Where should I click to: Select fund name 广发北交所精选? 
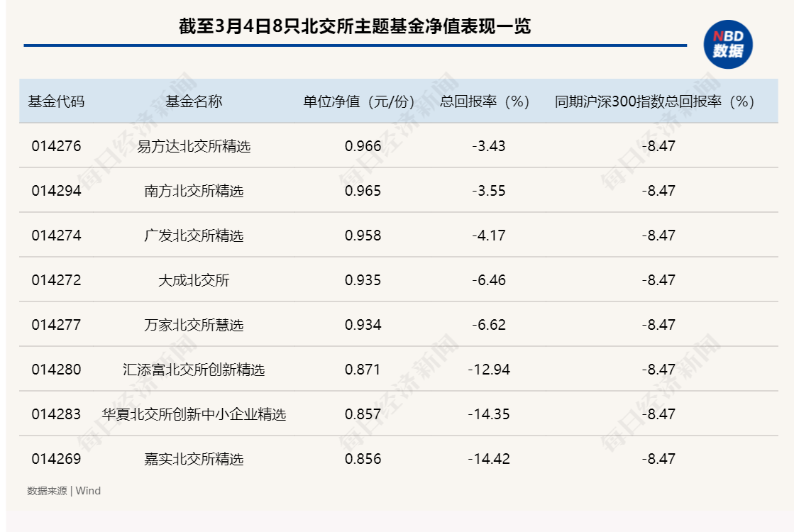point(194,235)
